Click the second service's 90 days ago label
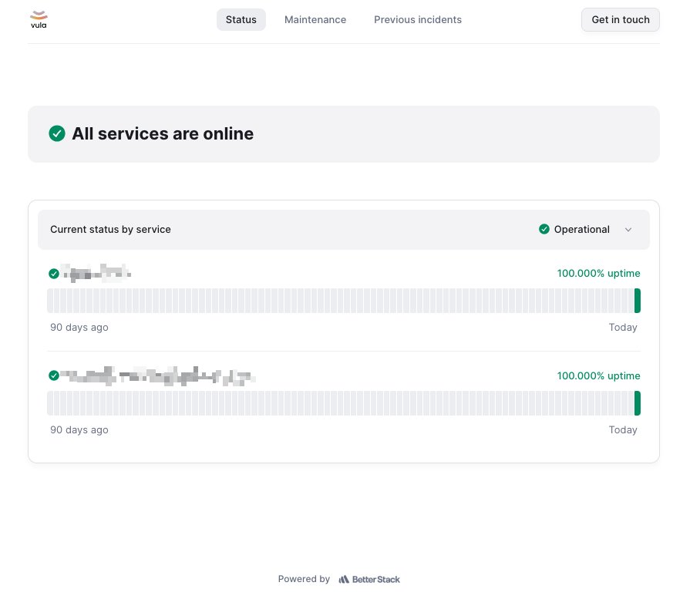 (x=79, y=429)
